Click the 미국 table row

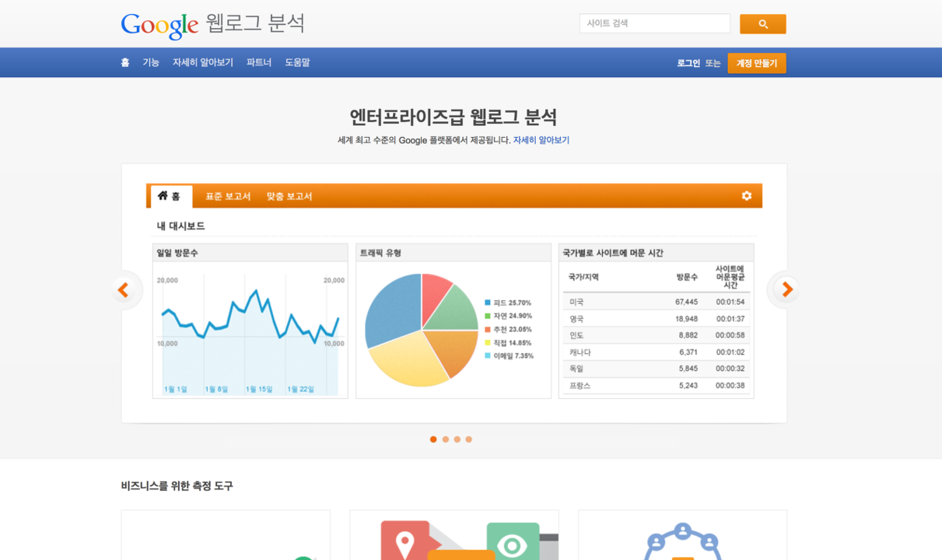tap(657, 302)
